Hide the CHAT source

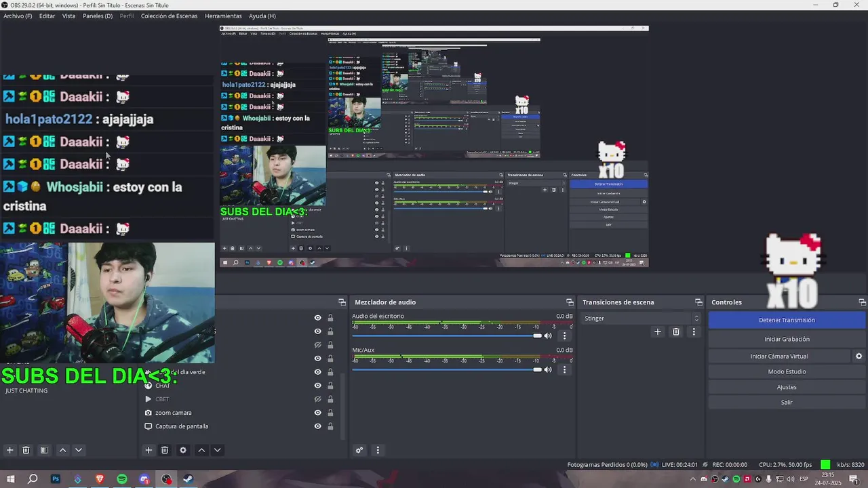317,386
